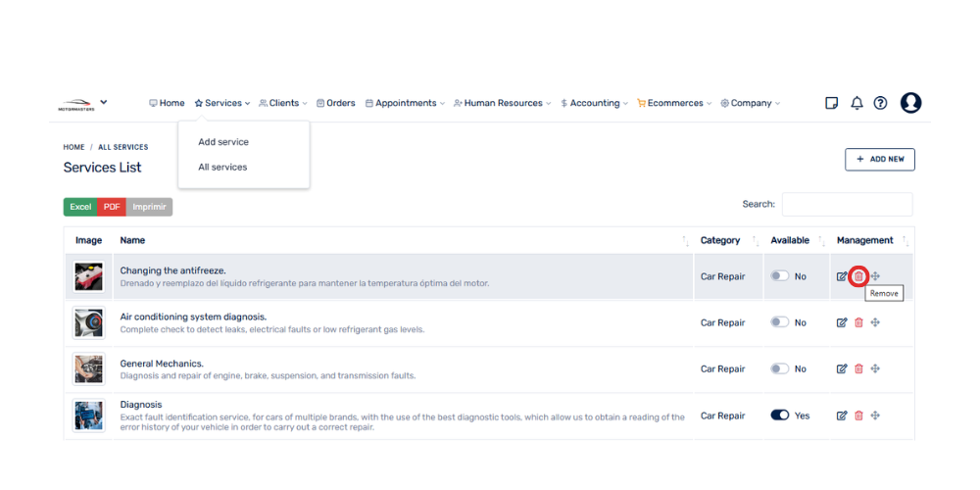980x490 pixels.
Task: Expand the Human Resources dropdown menu
Action: point(502,103)
